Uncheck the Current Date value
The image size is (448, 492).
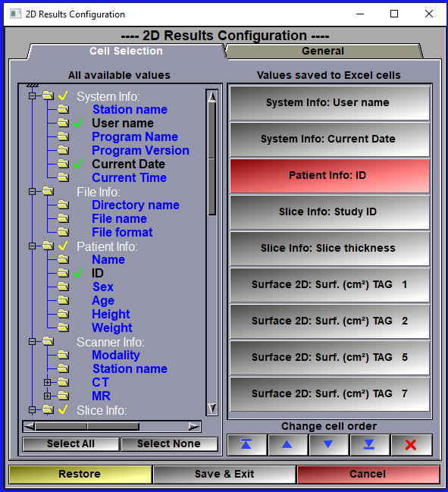click(78, 164)
